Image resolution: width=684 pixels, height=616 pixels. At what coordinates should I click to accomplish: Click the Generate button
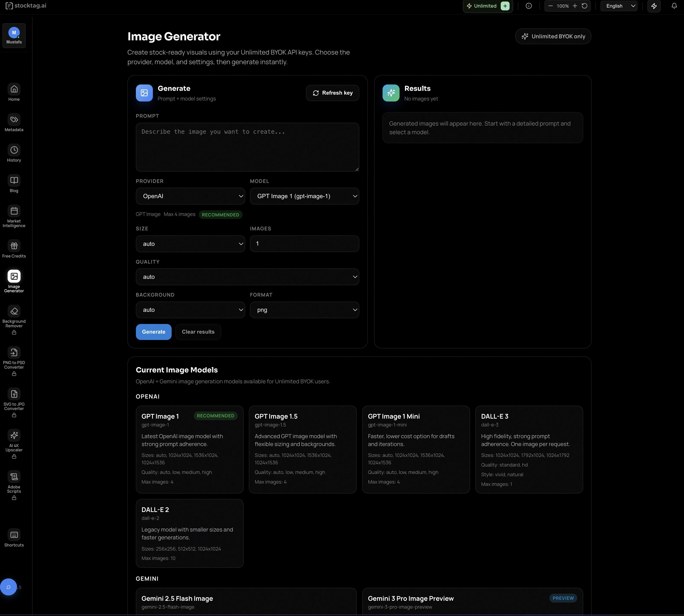point(153,332)
